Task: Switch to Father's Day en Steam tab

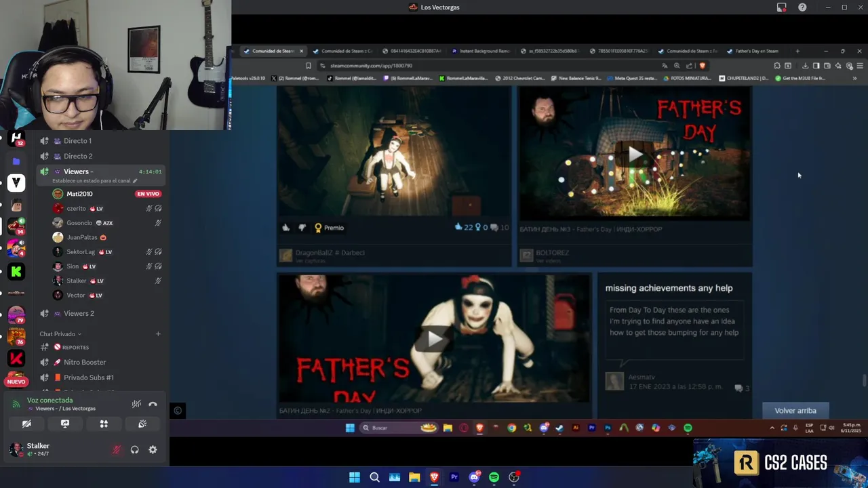Action: pyautogui.click(x=753, y=51)
